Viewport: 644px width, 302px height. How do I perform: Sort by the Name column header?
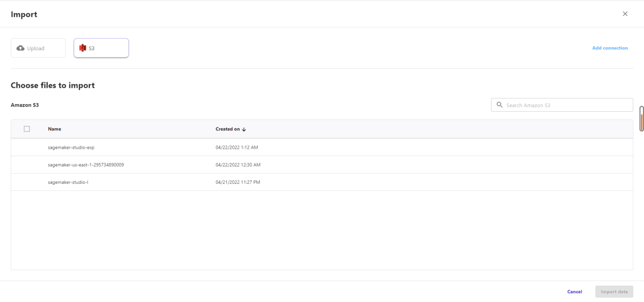(x=54, y=129)
